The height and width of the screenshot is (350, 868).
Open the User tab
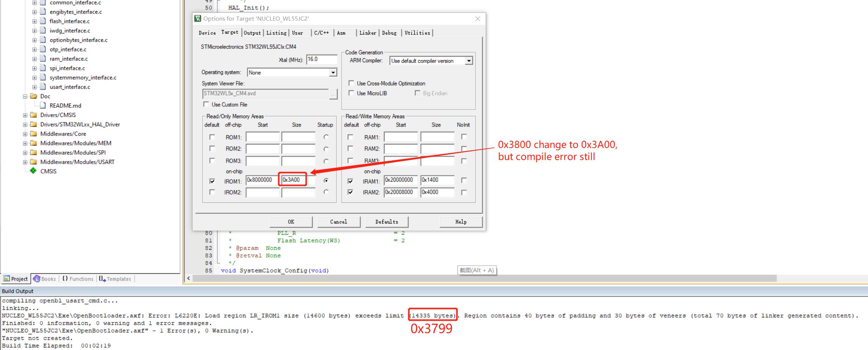[x=297, y=33]
